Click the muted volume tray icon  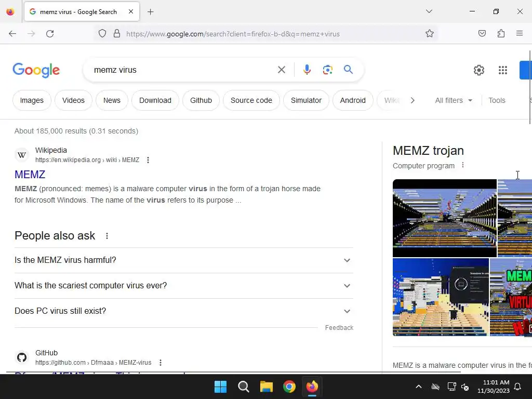(x=465, y=387)
